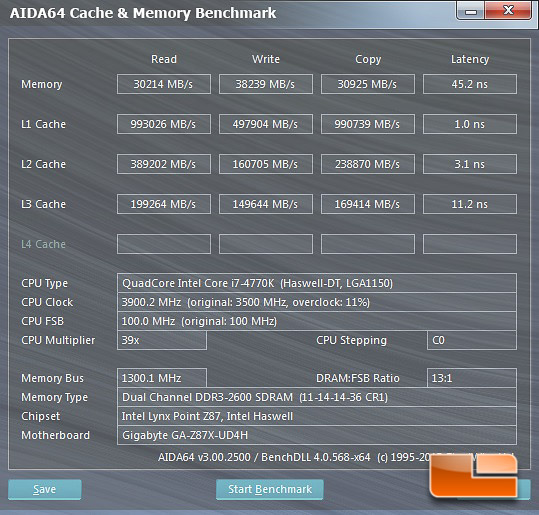Click the Save button

coord(45,489)
